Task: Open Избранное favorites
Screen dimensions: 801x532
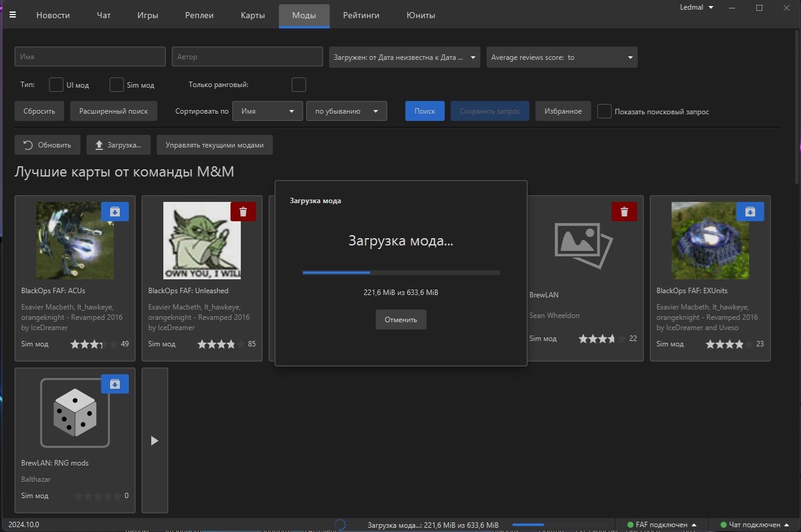Action: tap(563, 111)
